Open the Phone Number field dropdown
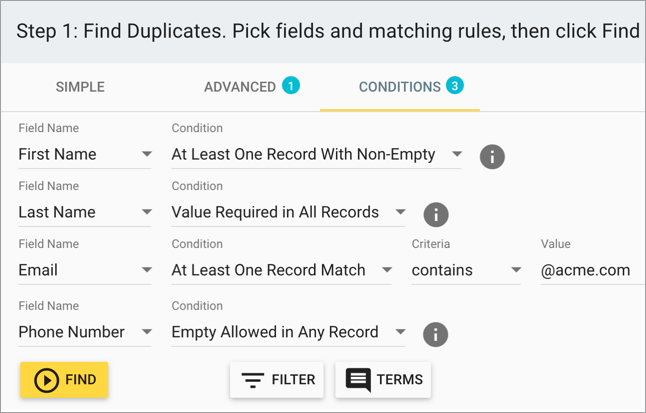 85,332
